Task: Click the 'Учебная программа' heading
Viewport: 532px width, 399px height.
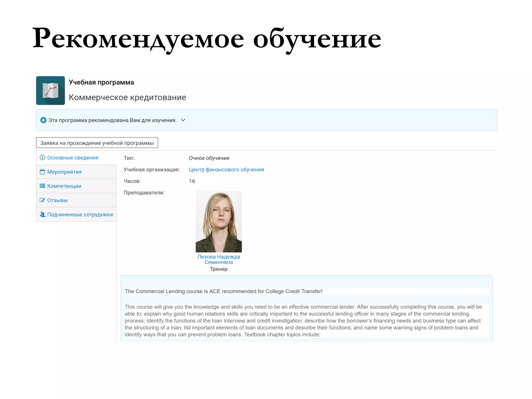Action: (101, 82)
